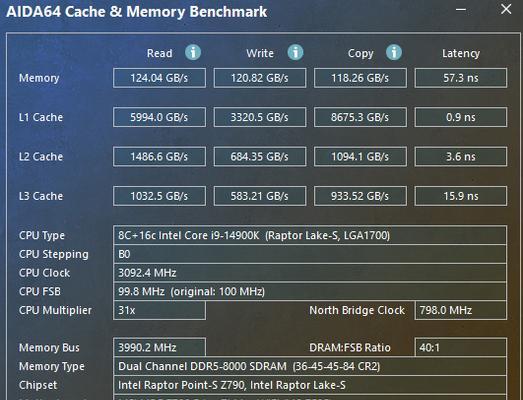Image resolution: width=523 pixels, height=400 pixels.
Task: Click the L1 Cache Copy 8675.3 GB/s value
Action: click(x=360, y=117)
